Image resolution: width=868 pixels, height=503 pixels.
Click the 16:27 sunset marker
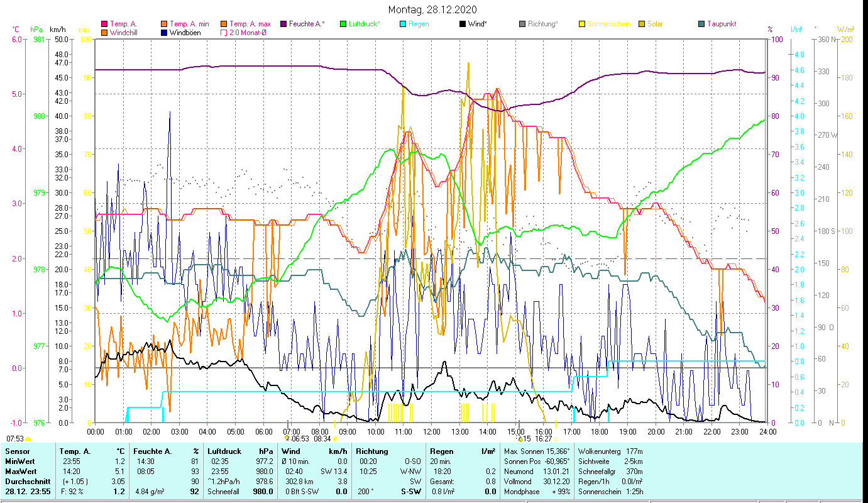[x=543, y=439]
